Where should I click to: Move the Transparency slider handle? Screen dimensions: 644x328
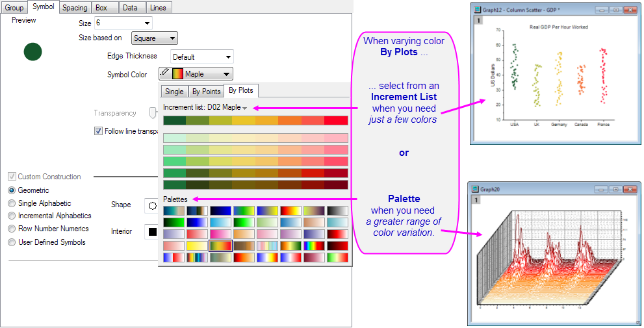point(153,113)
